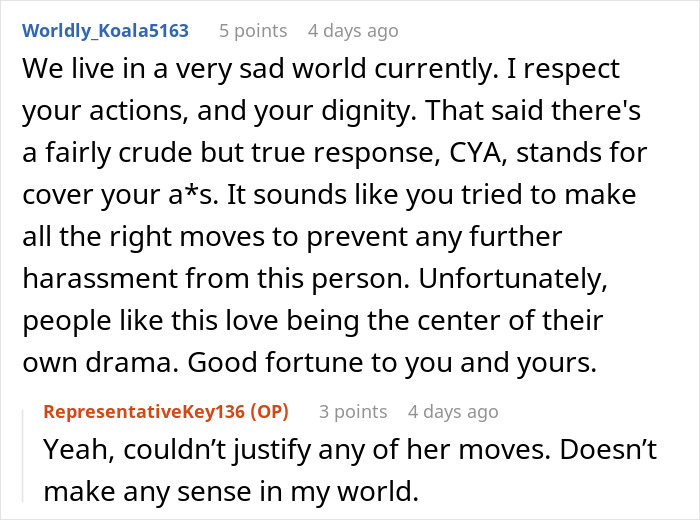Open RepresentativeKey136's user profile
The image size is (700, 520).
click(x=144, y=412)
